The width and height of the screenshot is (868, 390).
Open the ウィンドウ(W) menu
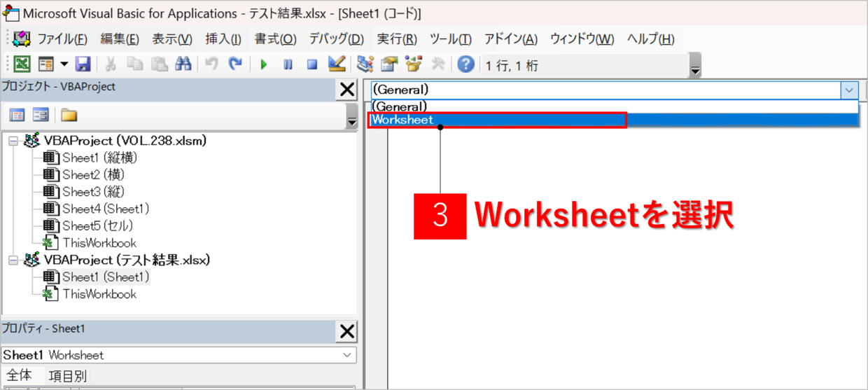[582, 39]
